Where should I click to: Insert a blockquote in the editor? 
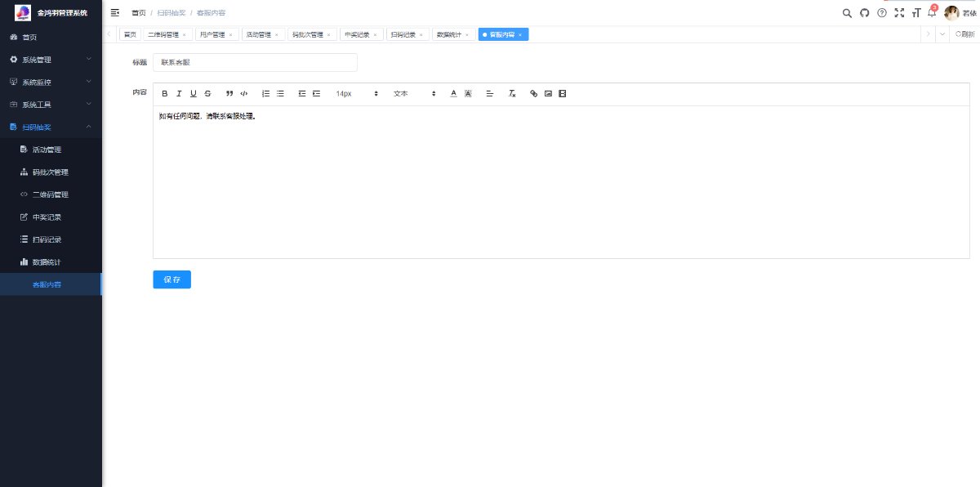pyautogui.click(x=229, y=94)
